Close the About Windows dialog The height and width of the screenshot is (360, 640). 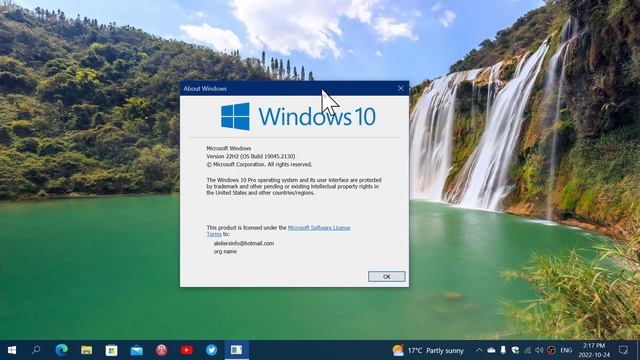coord(400,88)
